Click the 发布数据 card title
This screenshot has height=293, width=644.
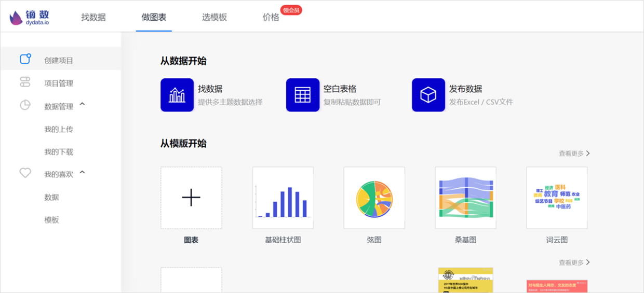coord(465,89)
